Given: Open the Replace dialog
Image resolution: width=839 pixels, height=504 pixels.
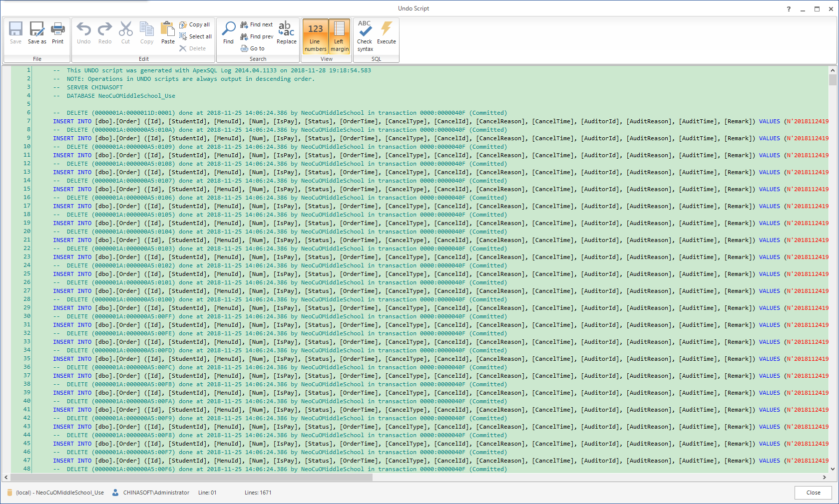Looking at the screenshot, I should click(286, 33).
